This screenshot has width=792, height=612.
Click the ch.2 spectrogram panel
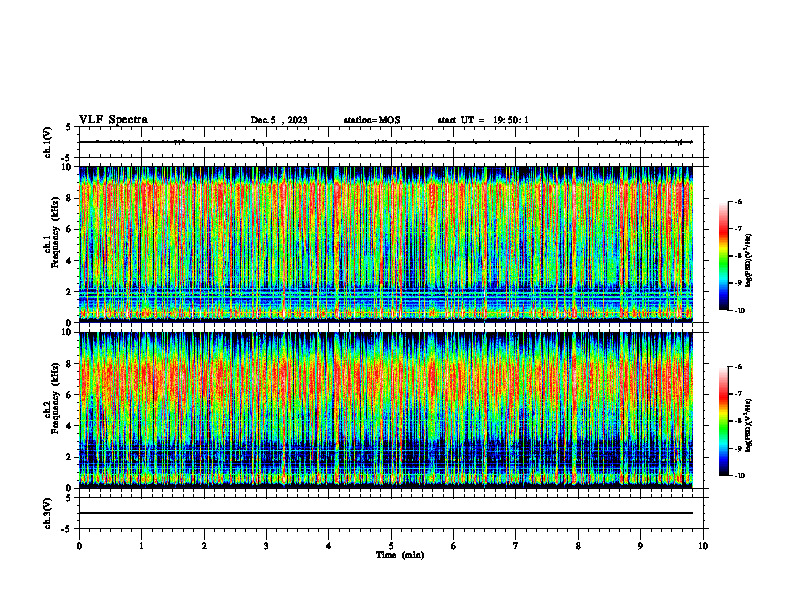(x=386, y=410)
